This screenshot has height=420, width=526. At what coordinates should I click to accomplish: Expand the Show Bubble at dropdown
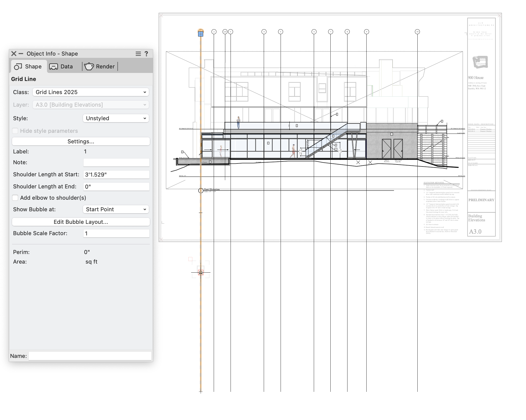pyautogui.click(x=116, y=209)
